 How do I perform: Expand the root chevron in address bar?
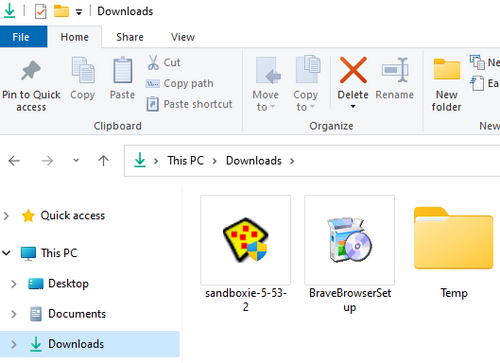[x=156, y=161]
